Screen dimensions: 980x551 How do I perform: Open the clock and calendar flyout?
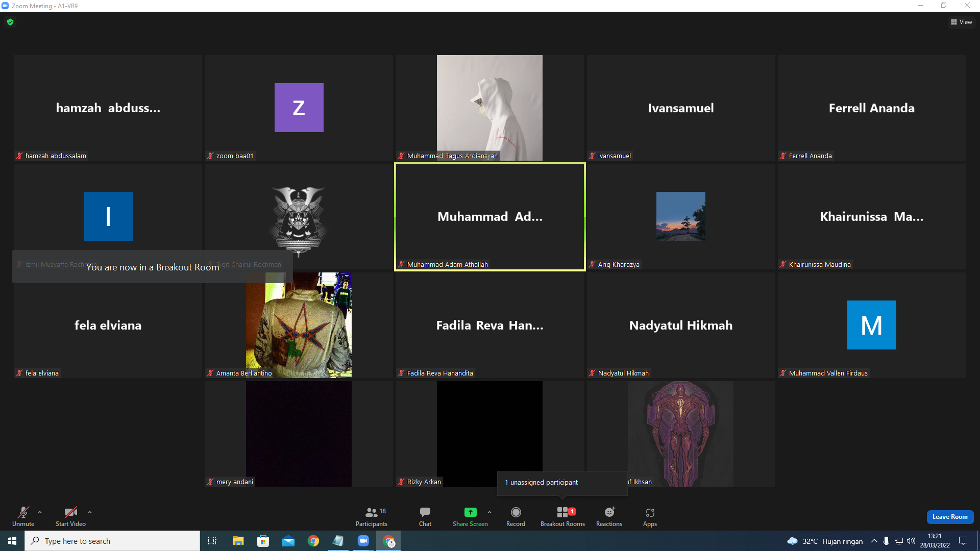[935, 541]
